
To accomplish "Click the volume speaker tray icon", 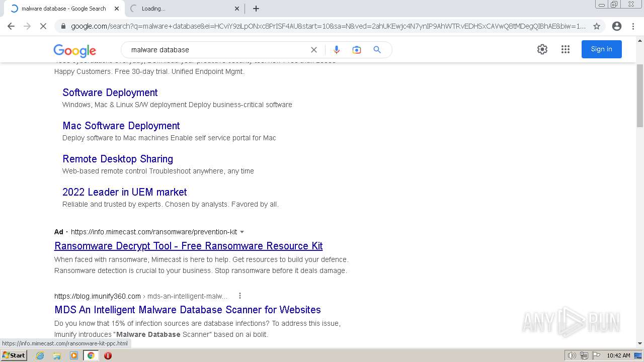I will tap(572, 355).
